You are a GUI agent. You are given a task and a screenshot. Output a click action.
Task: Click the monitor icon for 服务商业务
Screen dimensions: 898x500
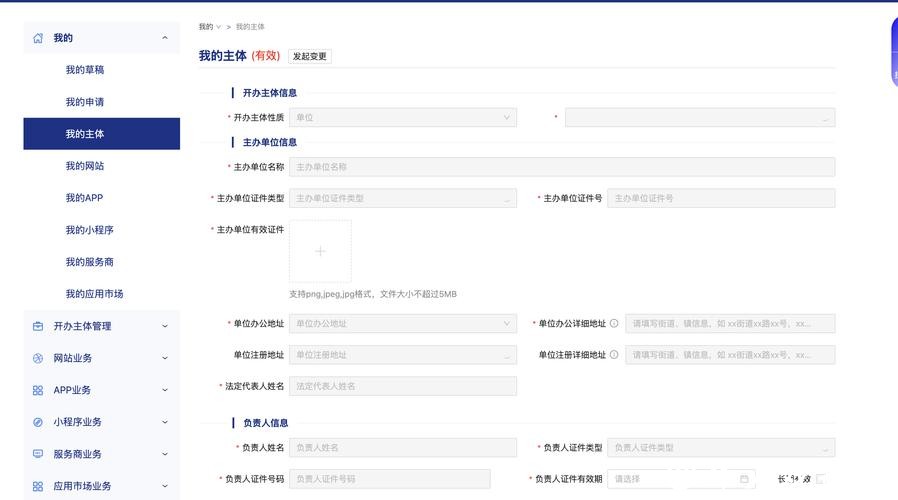coord(38,454)
